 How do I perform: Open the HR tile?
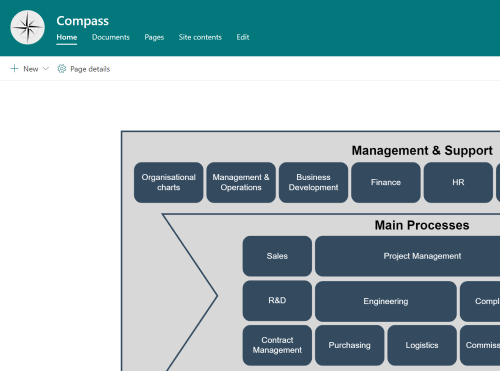(458, 182)
